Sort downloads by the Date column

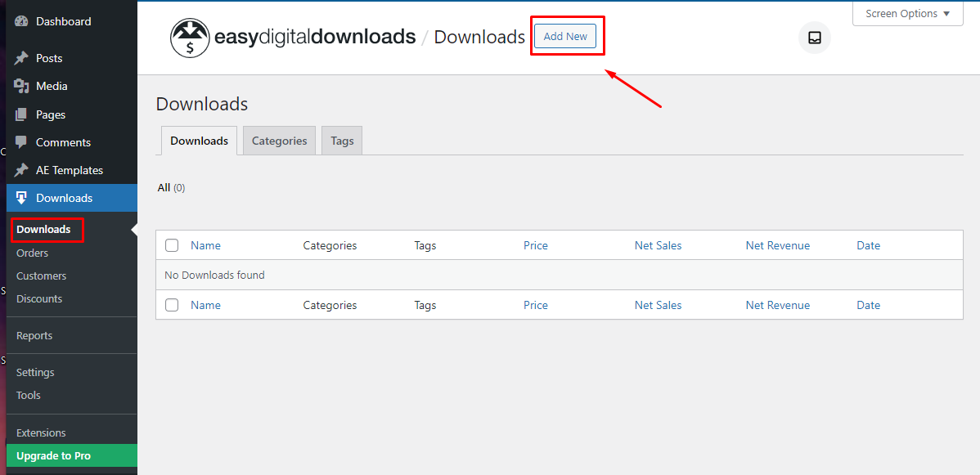coord(868,245)
